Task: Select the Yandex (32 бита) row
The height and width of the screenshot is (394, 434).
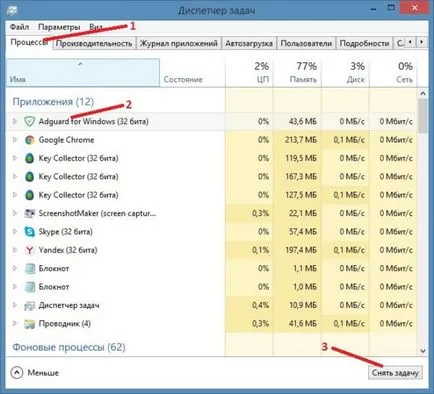Action: click(211, 250)
